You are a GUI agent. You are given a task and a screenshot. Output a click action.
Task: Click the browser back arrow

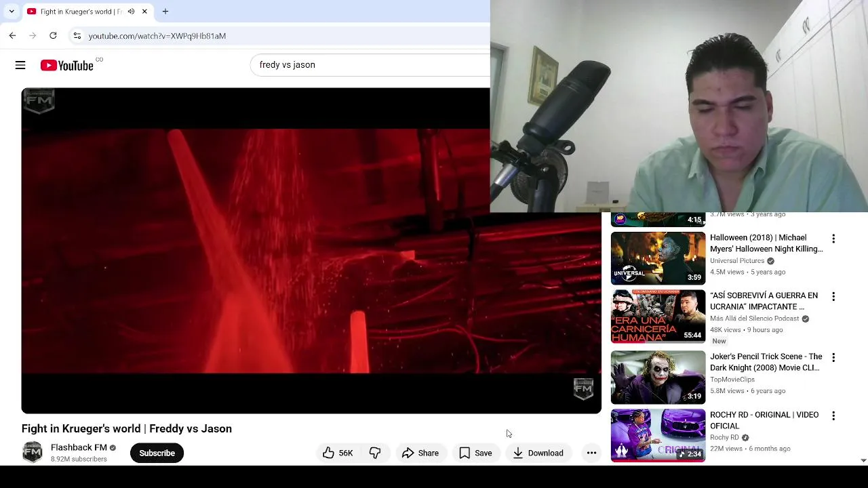[12, 35]
